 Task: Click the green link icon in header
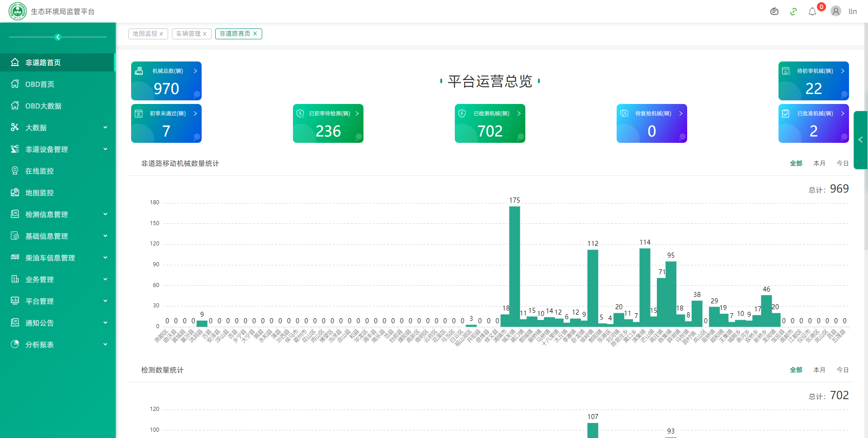click(x=793, y=11)
